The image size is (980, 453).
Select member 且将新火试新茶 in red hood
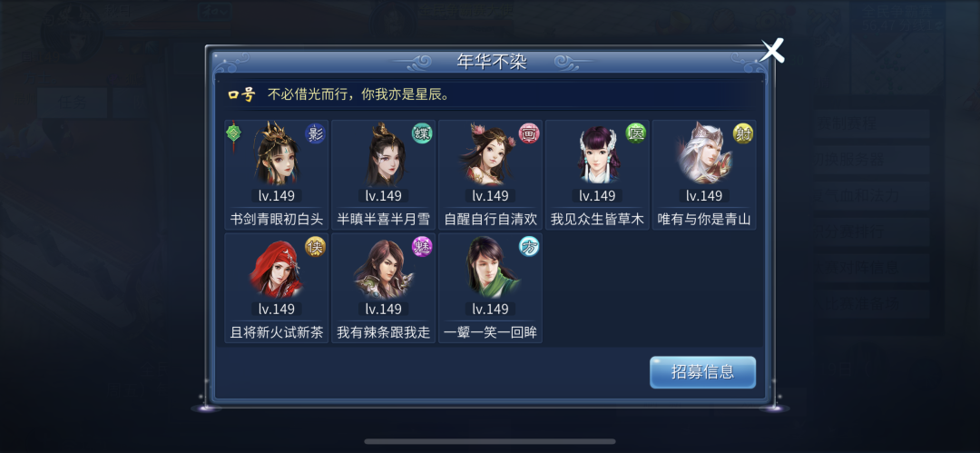click(276, 269)
